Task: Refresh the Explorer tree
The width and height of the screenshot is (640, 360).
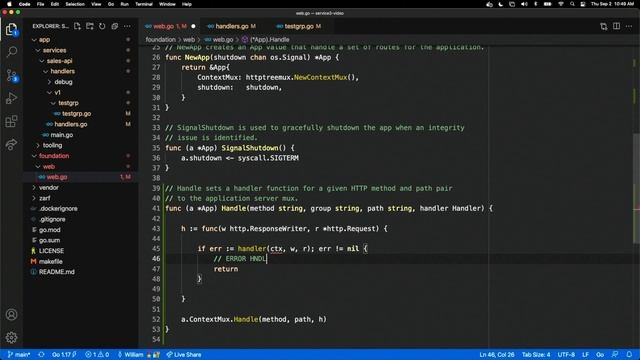Action: tap(102, 26)
